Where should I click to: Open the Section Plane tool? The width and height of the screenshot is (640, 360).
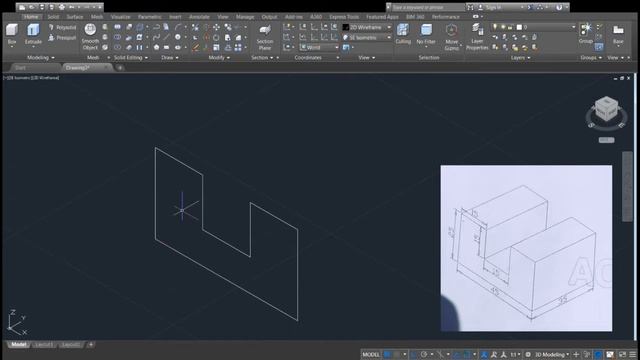pos(265,37)
